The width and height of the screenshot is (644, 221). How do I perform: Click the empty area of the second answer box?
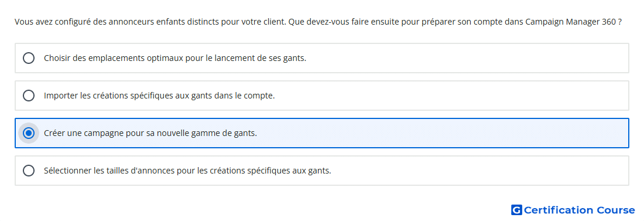[x=452, y=96]
